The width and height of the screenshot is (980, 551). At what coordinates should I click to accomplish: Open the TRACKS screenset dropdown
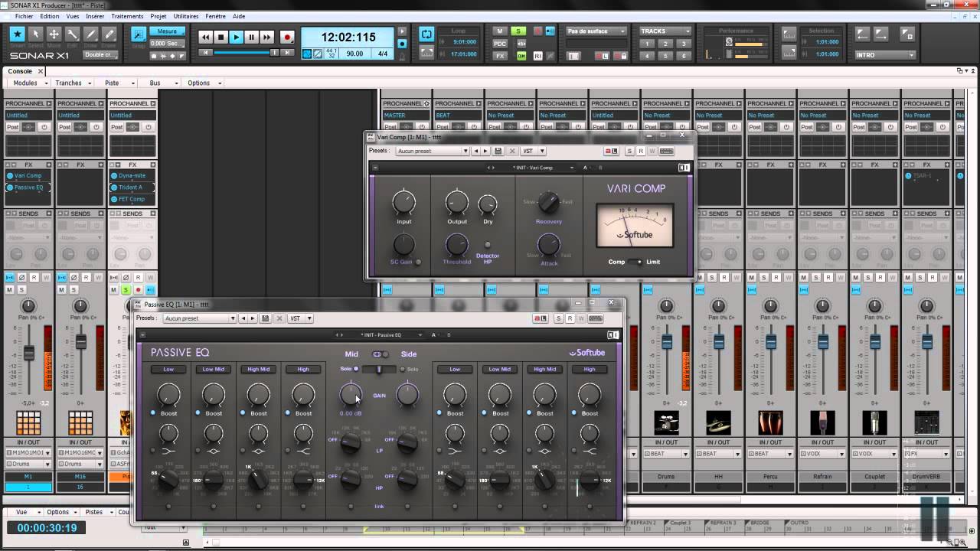pyautogui.click(x=665, y=31)
